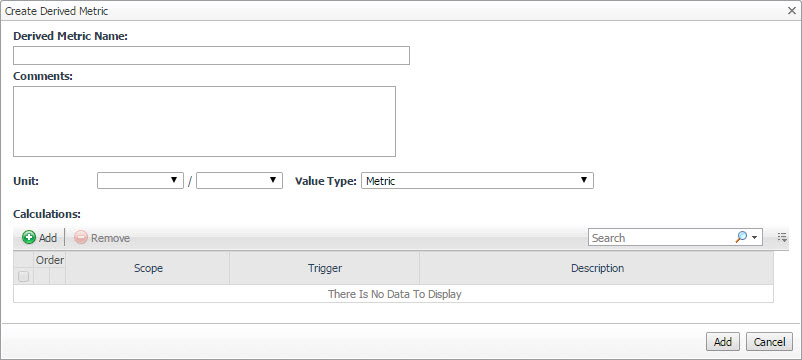Click the 'Value Type:' label
This screenshot has height=360, width=802.
325,181
